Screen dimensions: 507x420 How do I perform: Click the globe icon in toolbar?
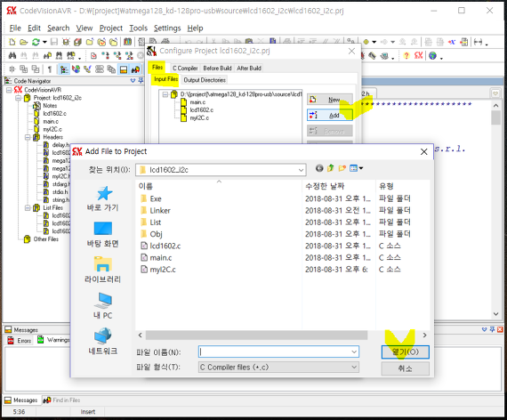(432, 56)
